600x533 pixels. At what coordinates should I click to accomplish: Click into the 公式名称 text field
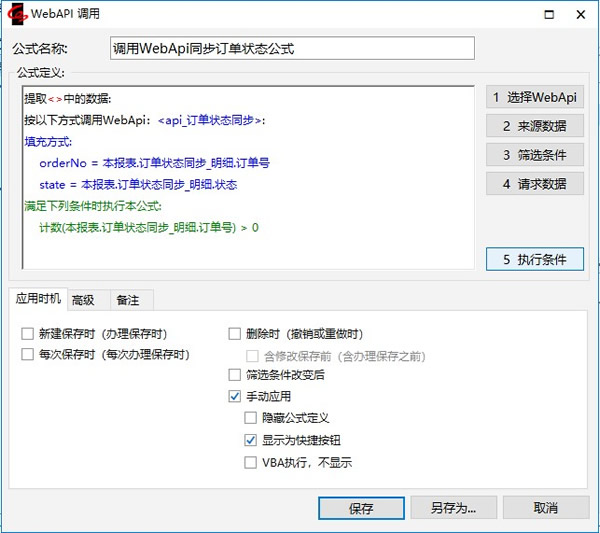coord(291,48)
